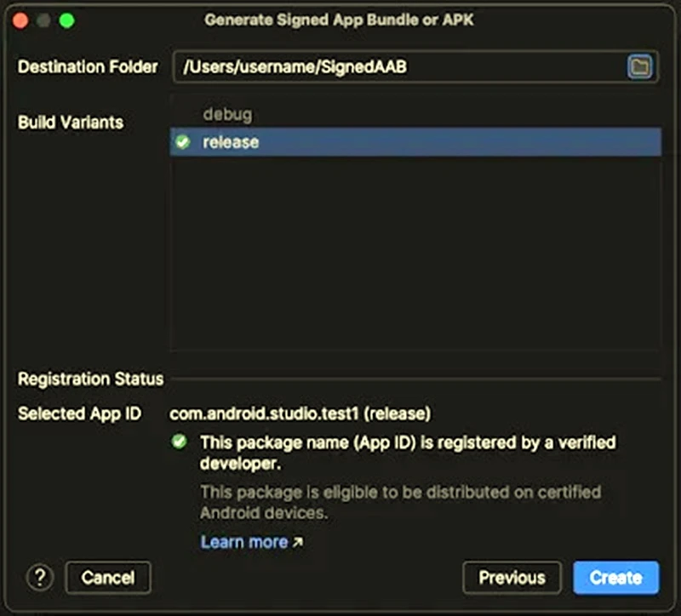Click the eligible for certified Android devices note
Image resolution: width=681 pixels, height=616 pixels.
click(x=400, y=502)
